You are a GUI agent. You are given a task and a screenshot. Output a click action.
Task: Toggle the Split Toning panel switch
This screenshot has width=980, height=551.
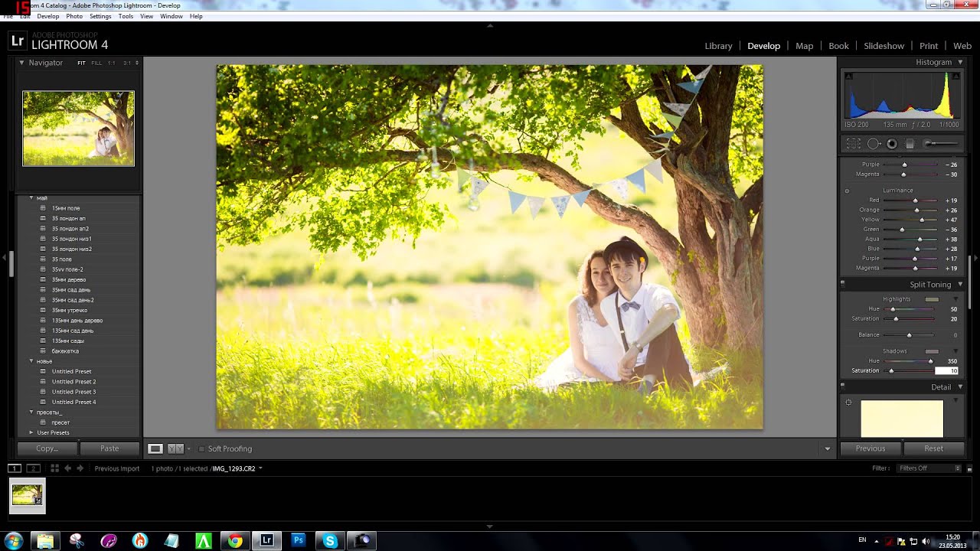tap(842, 285)
